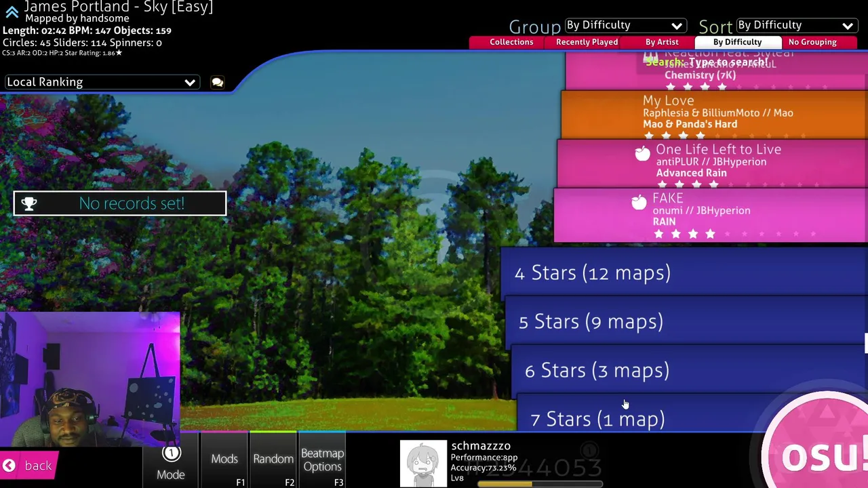Select One Life Left to Live Advanced Rain
The height and width of the screenshot is (488, 868).
coord(712,163)
